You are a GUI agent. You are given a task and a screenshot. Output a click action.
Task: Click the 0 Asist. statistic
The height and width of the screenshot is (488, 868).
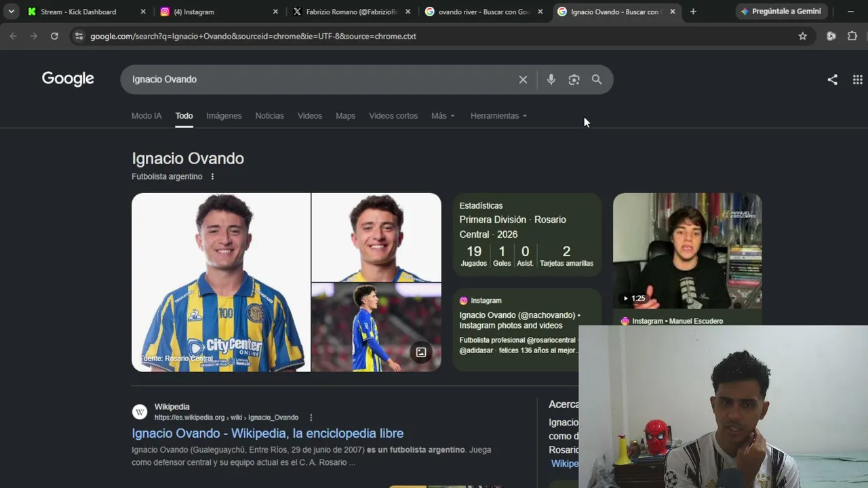click(525, 256)
